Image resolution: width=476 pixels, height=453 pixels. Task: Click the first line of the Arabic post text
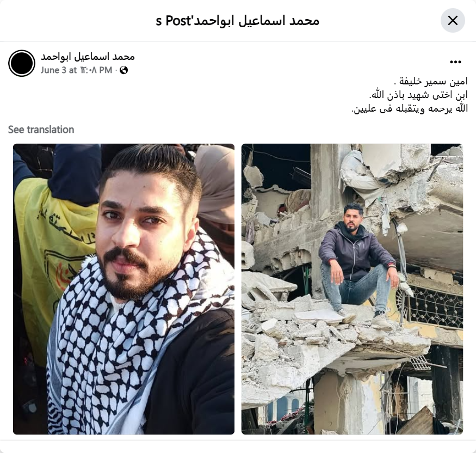(431, 82)
